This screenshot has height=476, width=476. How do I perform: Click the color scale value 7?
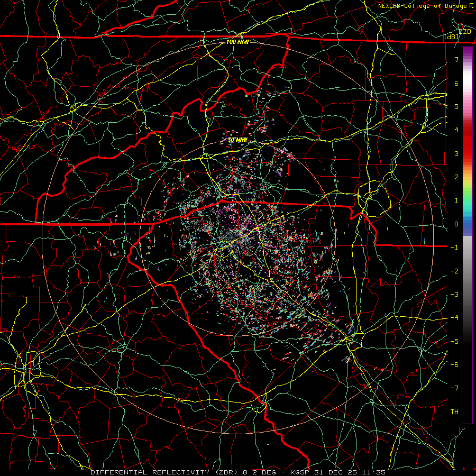[x=456, y=59]
